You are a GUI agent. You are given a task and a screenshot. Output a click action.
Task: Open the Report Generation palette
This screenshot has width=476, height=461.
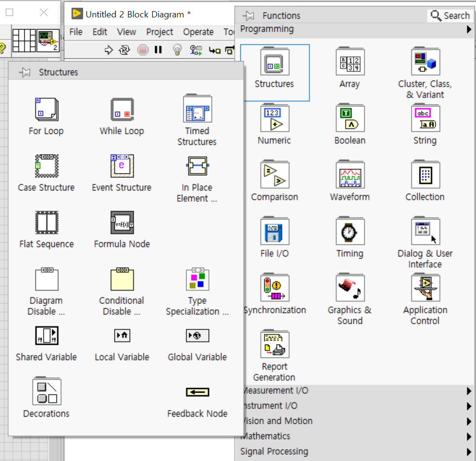[x=275, y=344]
